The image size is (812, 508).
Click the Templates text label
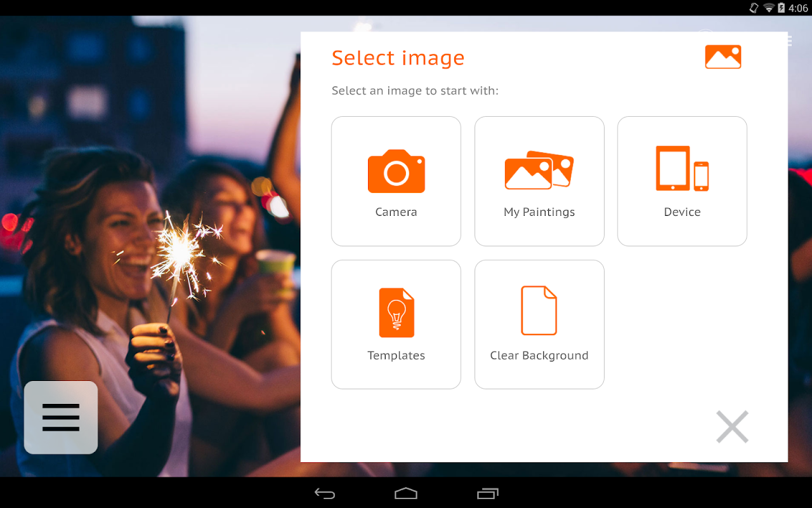point(396,356)
